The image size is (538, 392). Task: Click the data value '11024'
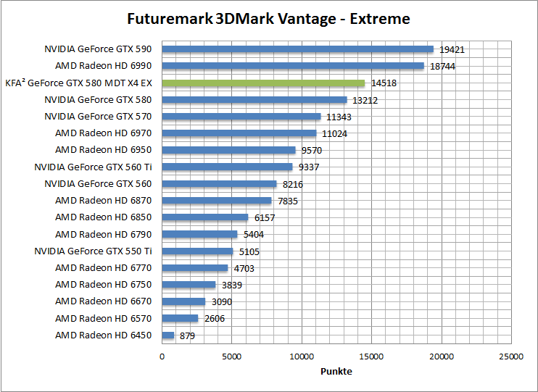(x=334, y=133)
